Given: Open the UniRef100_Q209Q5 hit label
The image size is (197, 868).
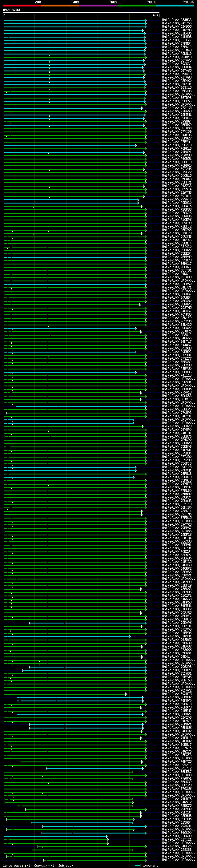Looking at the screenshot, I should [176, 27].
